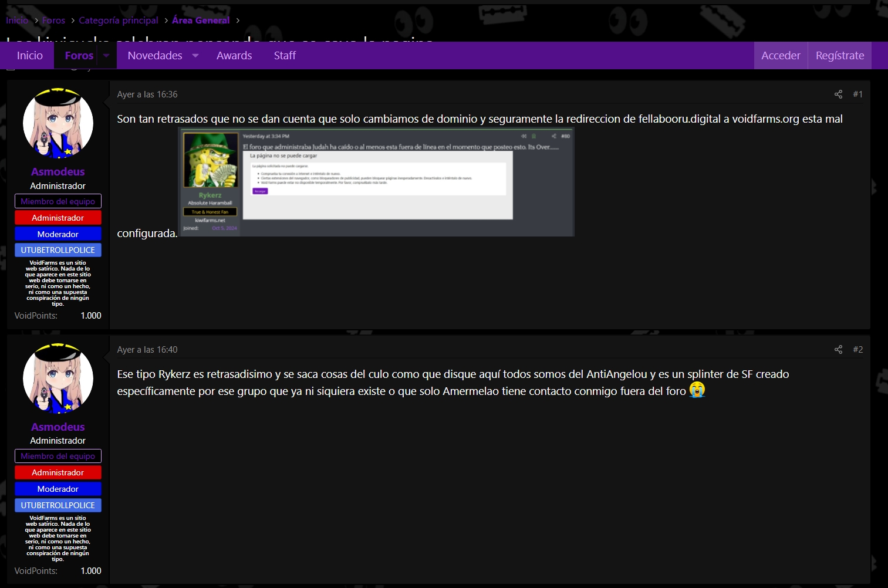Image resolution: width=888 pixels, height=588 pixels.
Task: Open the Foros navigation tab
Action: 79,56
